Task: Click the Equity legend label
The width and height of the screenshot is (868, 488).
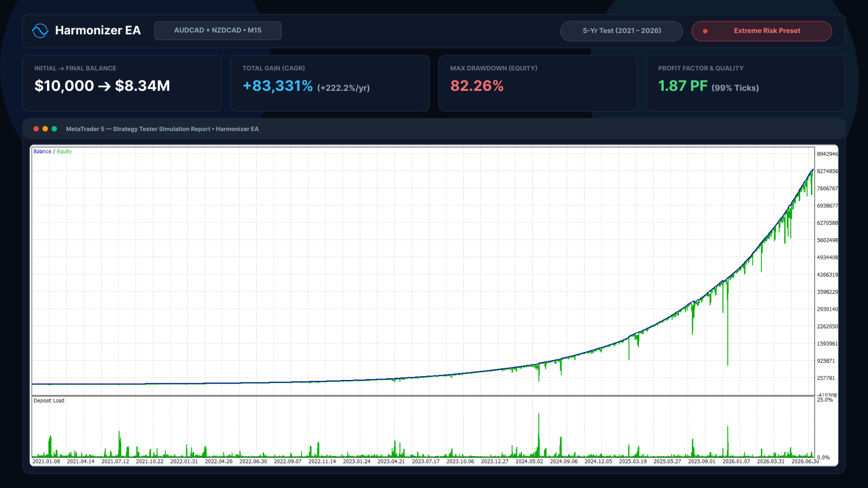Action: (64, 152)
